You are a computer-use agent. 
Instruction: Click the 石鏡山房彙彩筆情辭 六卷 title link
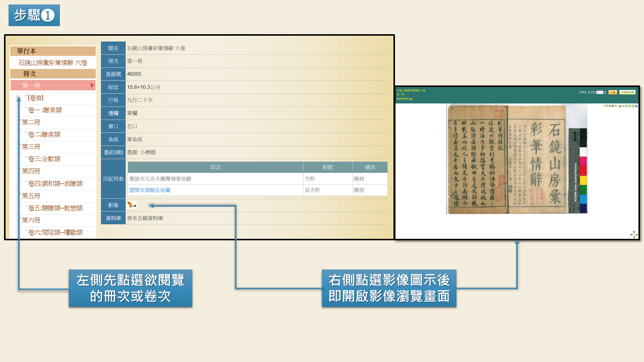(x=53, y=63)
